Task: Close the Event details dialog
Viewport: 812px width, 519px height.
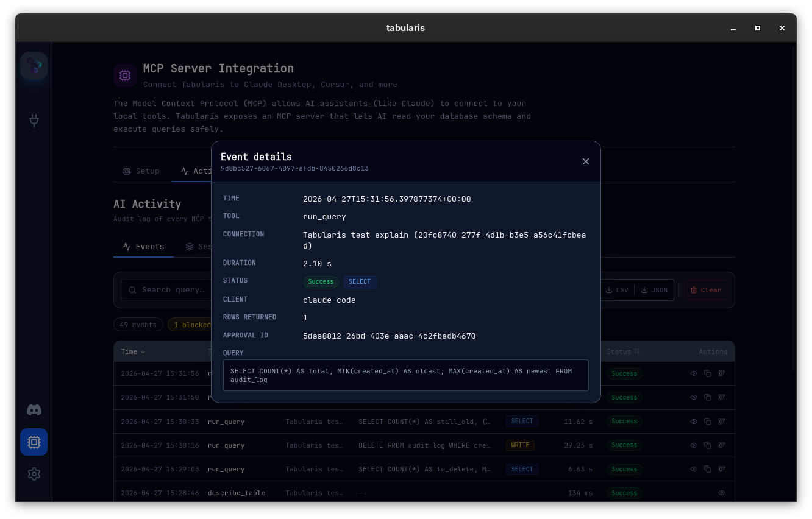Action: pos(585,161)
